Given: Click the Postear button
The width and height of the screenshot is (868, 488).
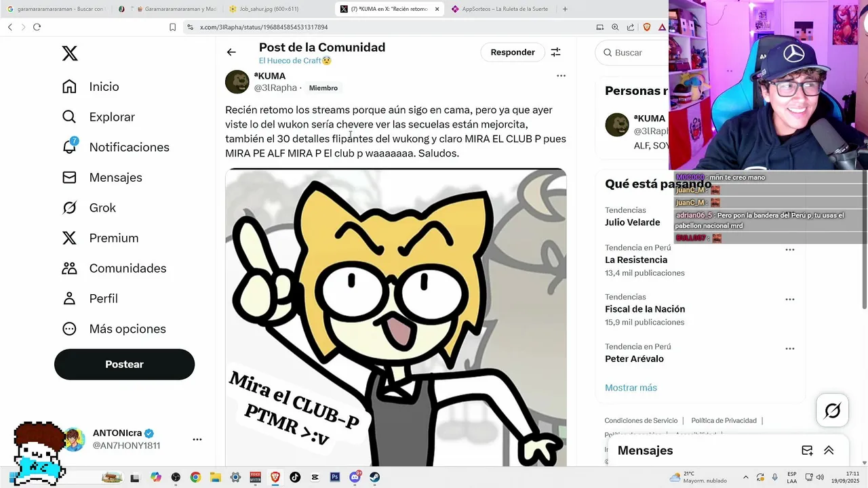Looking at the screenshot, I should click(124, 365).
